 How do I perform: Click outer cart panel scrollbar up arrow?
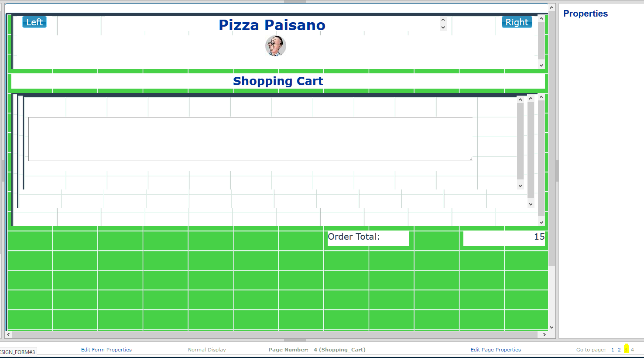pyautogui.click(x=541, y=97)
